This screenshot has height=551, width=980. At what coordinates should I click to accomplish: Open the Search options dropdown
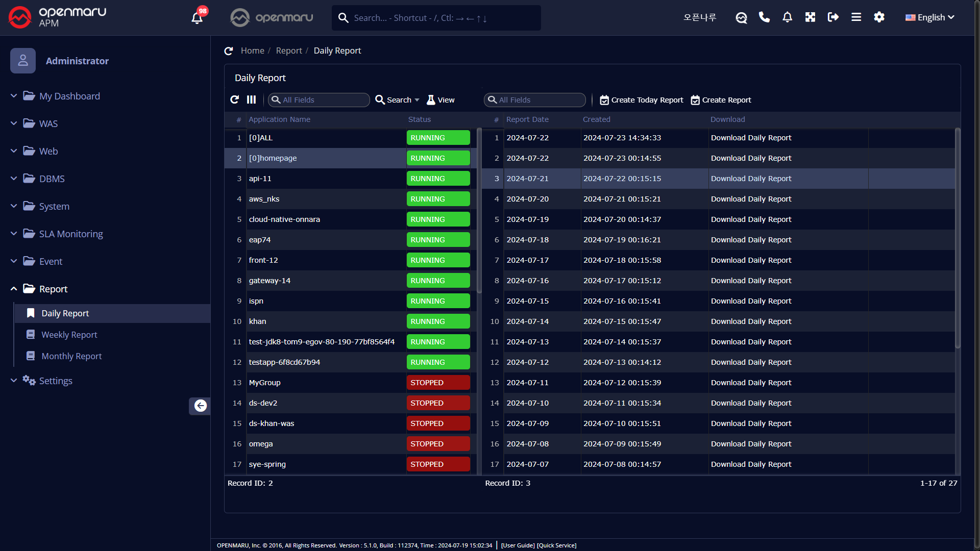(398, 100)
